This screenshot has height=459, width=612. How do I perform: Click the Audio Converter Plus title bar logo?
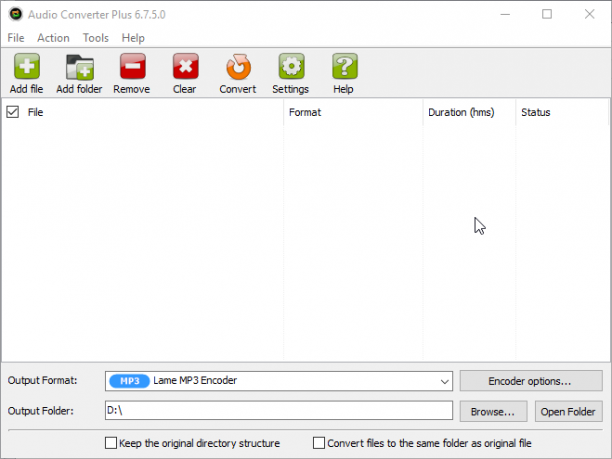pos(16,14)
